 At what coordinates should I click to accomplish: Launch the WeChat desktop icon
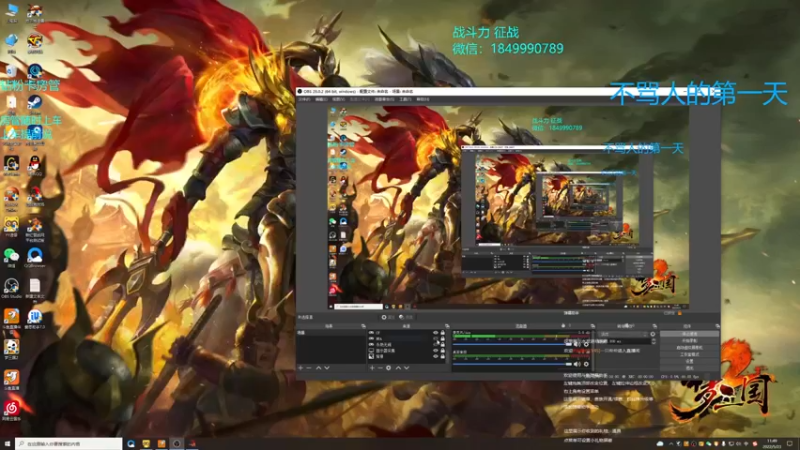coord(11,257)
